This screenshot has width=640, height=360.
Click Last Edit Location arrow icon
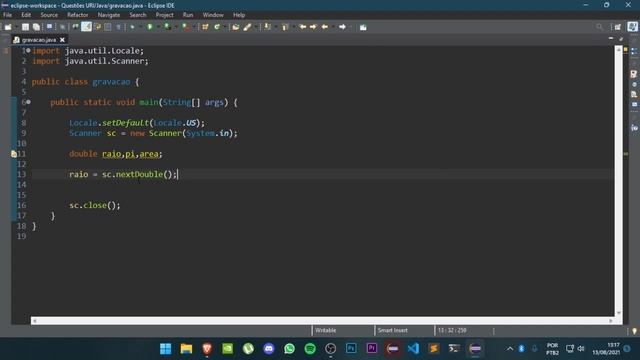pos(303,27)
